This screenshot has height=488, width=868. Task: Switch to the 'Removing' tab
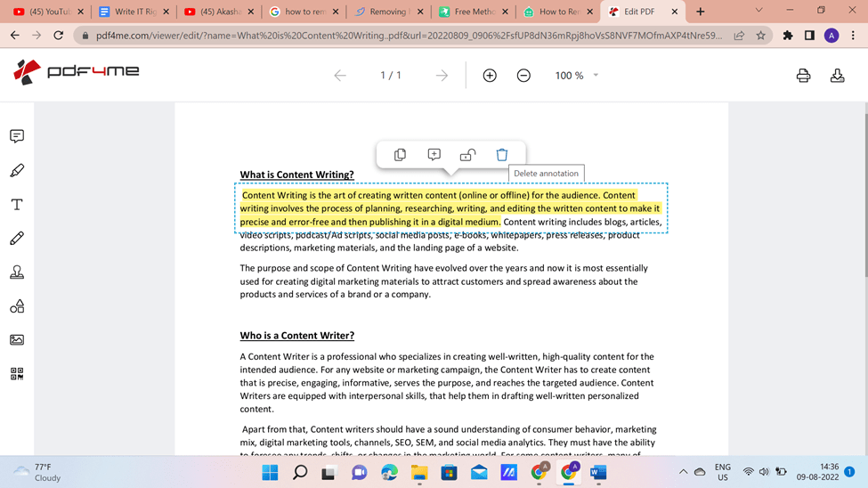coord(389,11)
